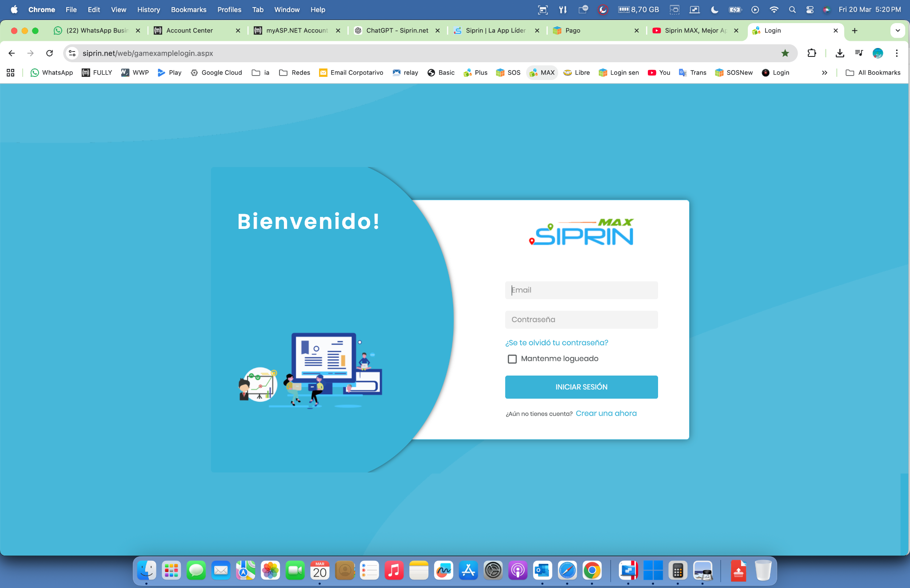Click the site information icon in address bar
This screenshot has width=910, height=588.
click(72, 53)
